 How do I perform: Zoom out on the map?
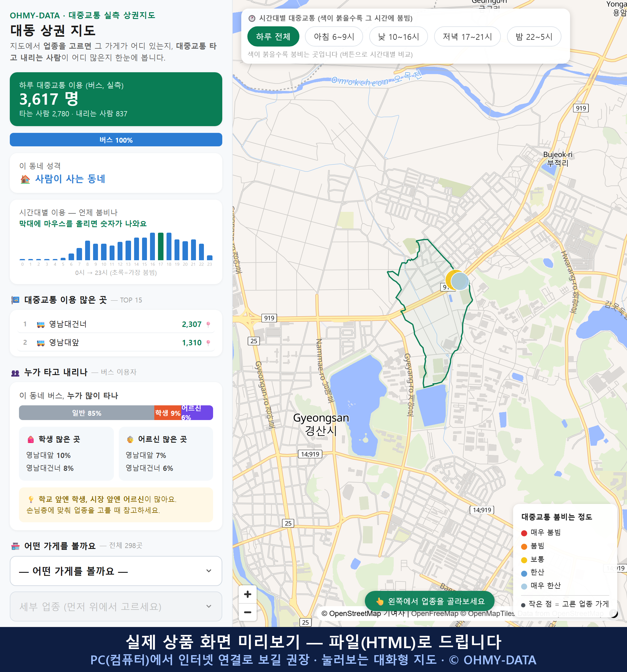pos(248,612)
